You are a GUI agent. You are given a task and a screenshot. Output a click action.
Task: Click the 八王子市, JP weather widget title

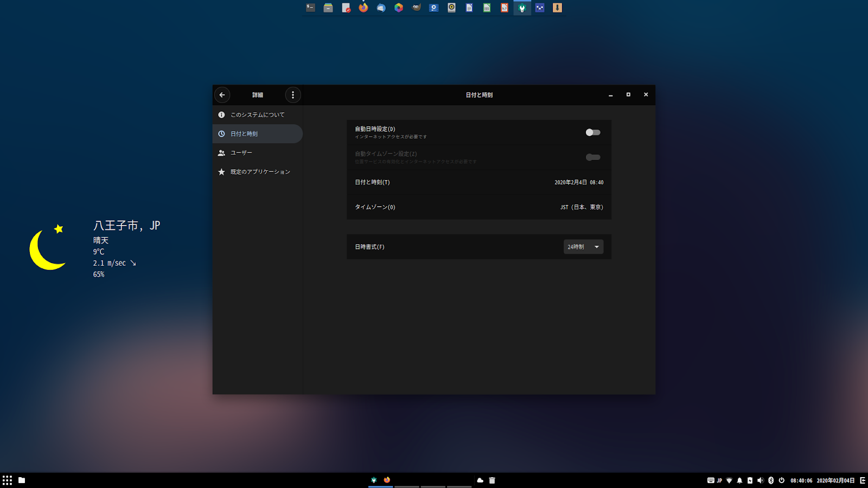pos(127,226)
